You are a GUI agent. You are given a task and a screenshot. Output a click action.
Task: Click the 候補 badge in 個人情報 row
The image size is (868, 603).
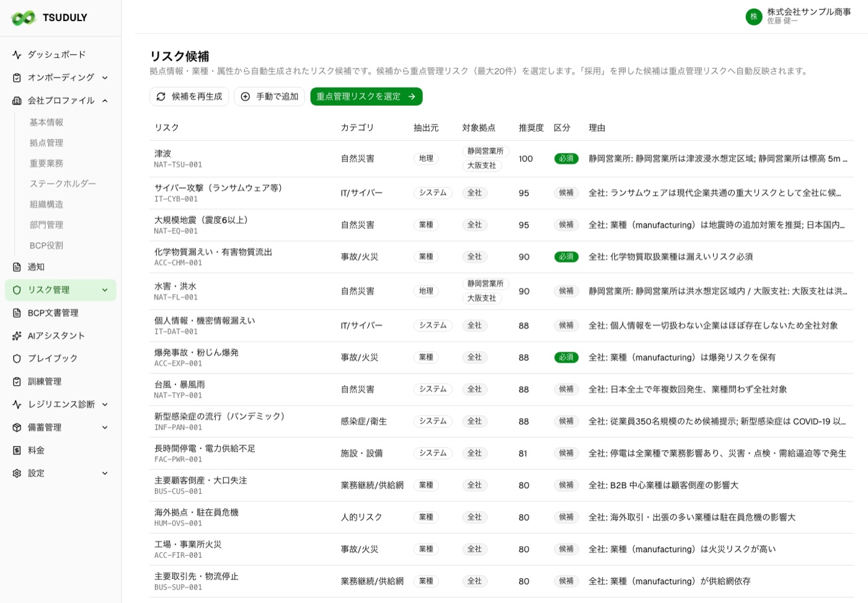(566, 326)
